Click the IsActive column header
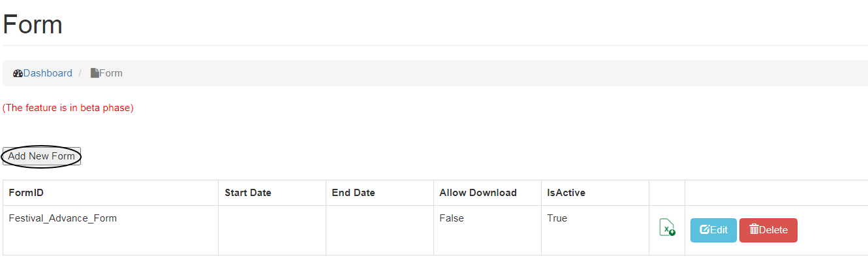Image resolution: width=868 pixels, height=264 pixels. point(566,193)
